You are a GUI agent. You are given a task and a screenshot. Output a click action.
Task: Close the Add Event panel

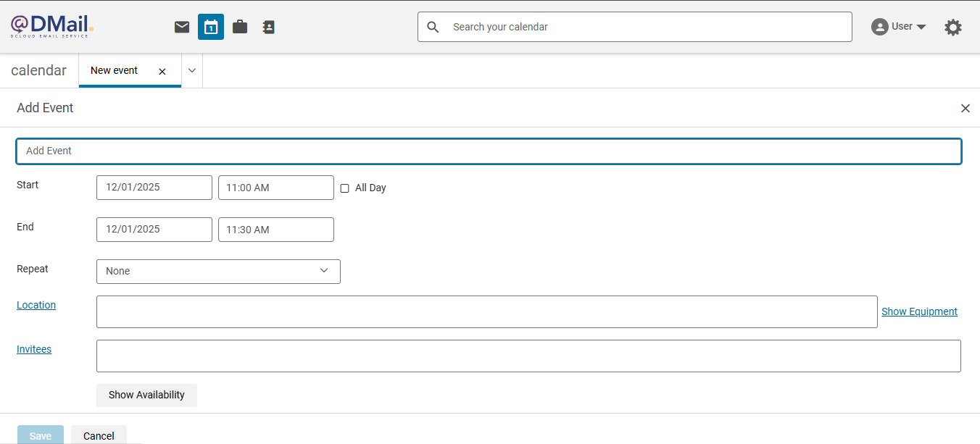[965, 108]
